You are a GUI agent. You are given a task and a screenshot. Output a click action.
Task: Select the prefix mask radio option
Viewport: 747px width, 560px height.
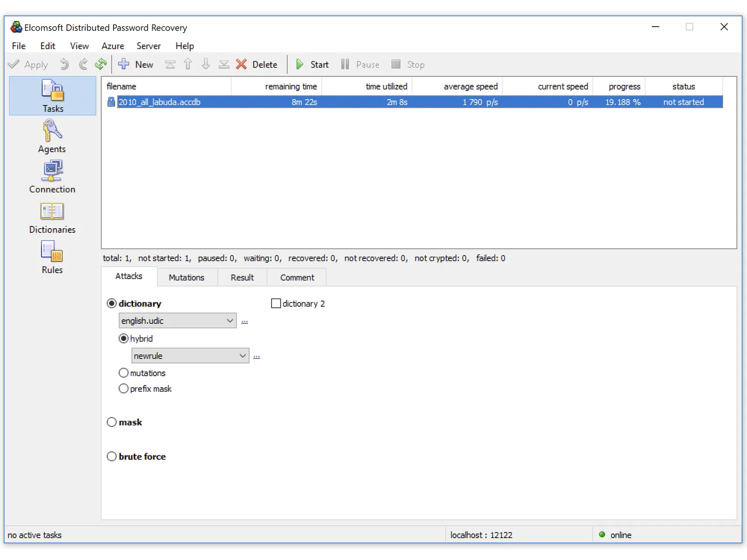point(124,389)
